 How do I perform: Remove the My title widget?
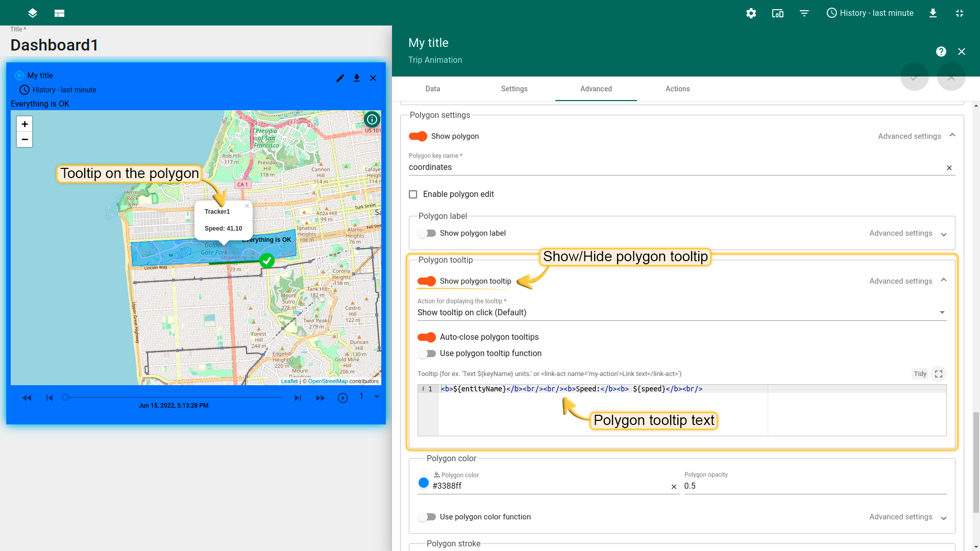click(x=373, y=78)
